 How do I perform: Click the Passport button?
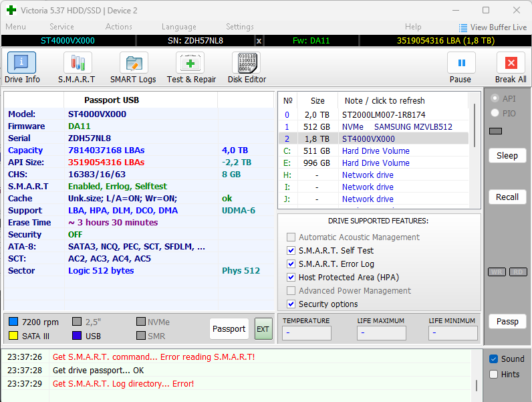tap(229, 328)
